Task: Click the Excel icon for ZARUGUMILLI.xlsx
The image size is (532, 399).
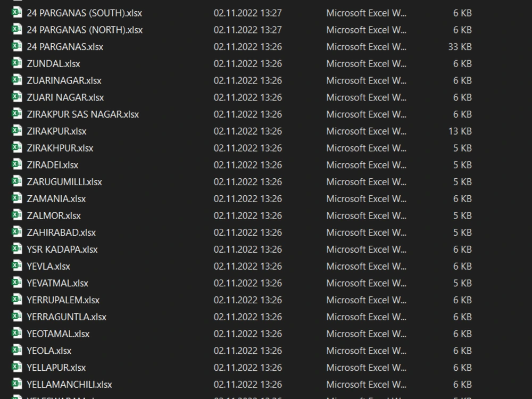Action: pyautogui.click(x=16, y=181)
